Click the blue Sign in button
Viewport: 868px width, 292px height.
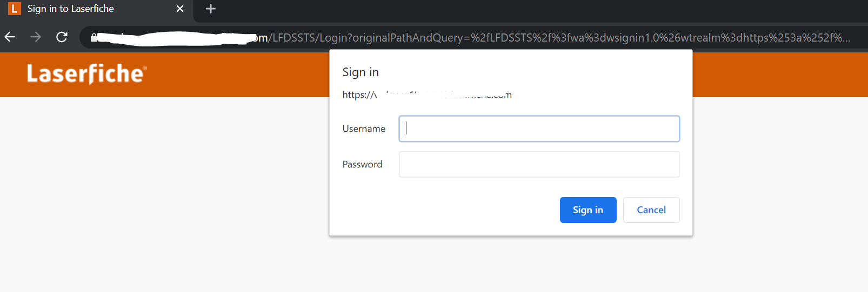click(x=588, y=210)
